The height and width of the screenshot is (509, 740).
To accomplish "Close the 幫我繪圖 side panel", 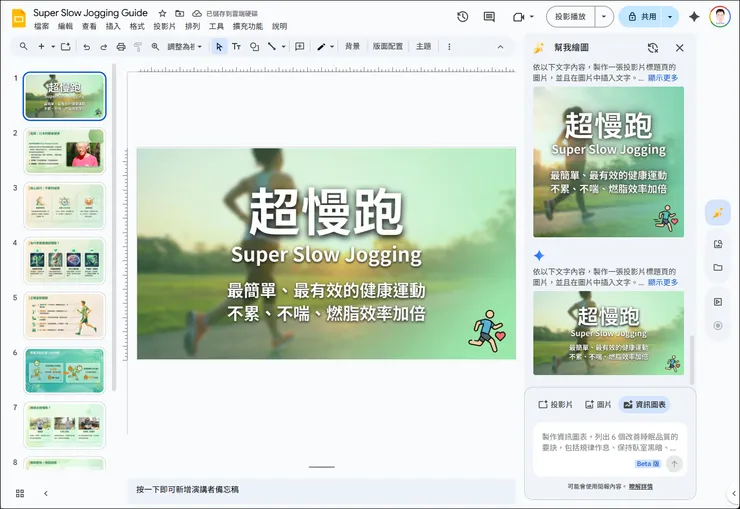I will point(680,48).
